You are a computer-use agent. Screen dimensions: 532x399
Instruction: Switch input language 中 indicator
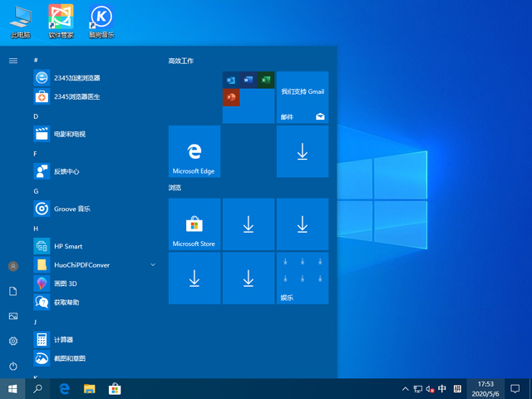(442, 389)
